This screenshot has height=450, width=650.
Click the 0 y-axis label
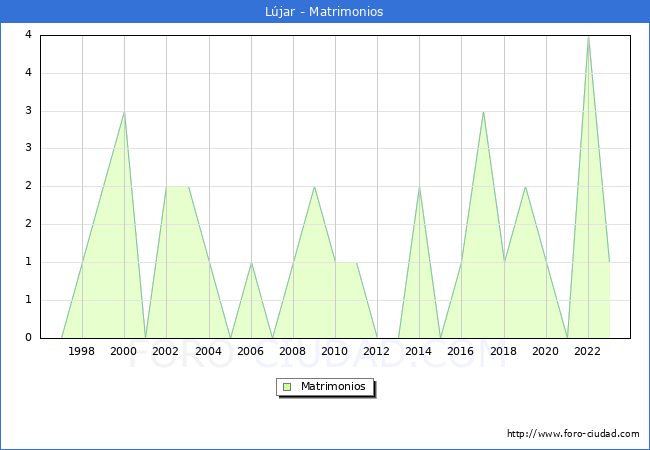[28, 338]
